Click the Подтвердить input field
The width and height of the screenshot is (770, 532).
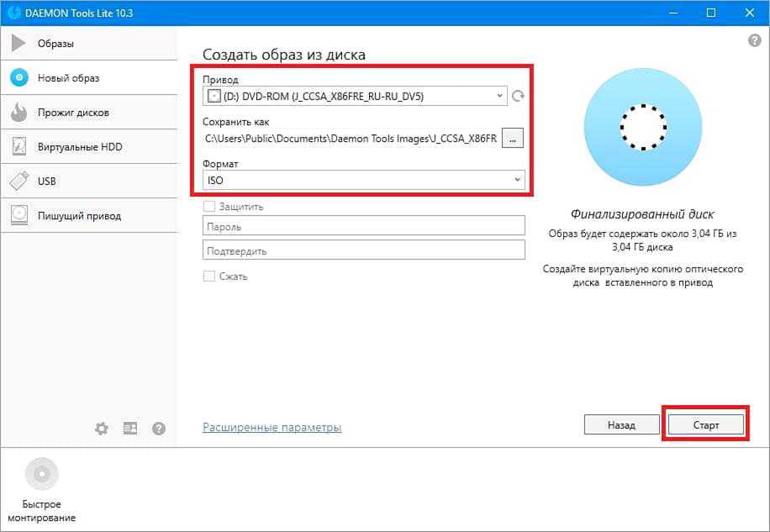click(363, 250)
